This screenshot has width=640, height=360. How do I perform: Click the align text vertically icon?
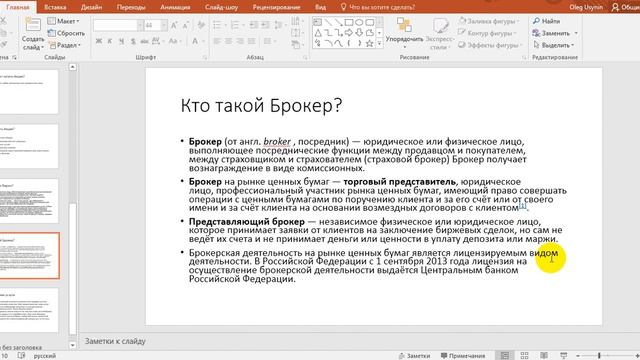coord(297,33)
